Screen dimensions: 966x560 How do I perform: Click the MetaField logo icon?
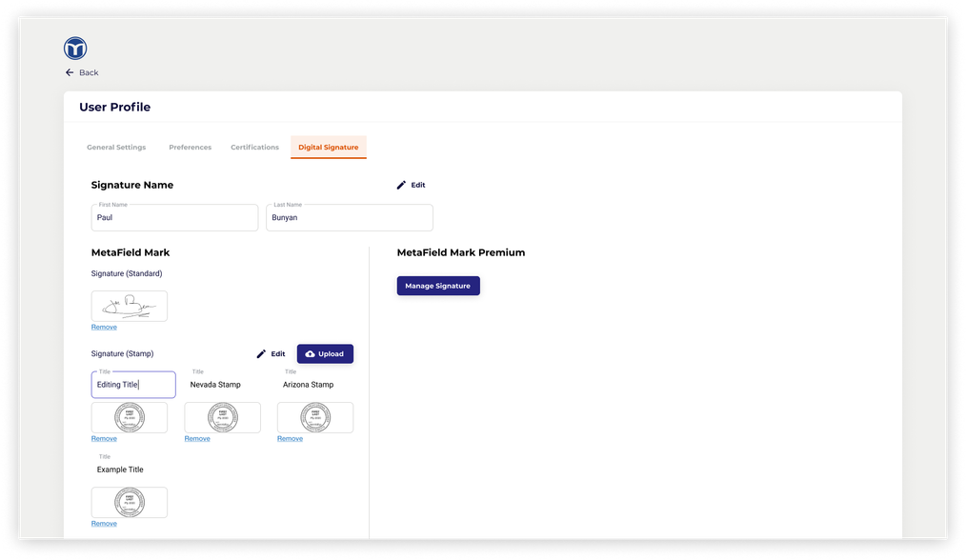[75, 49]
